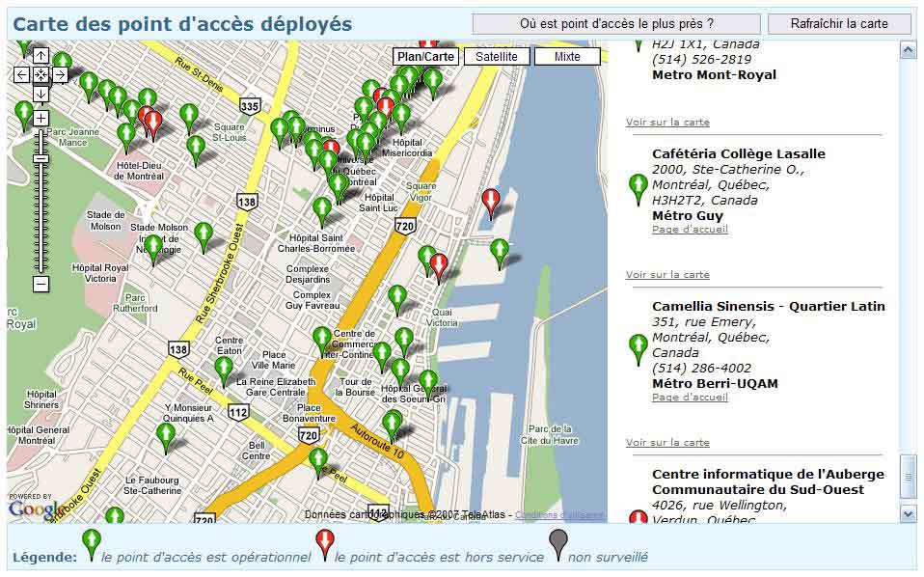The width and height of the screenshot is (924, 577).
Task: Click the green marker above Rue Sherbrooke Ouest label
Action: 204,235
